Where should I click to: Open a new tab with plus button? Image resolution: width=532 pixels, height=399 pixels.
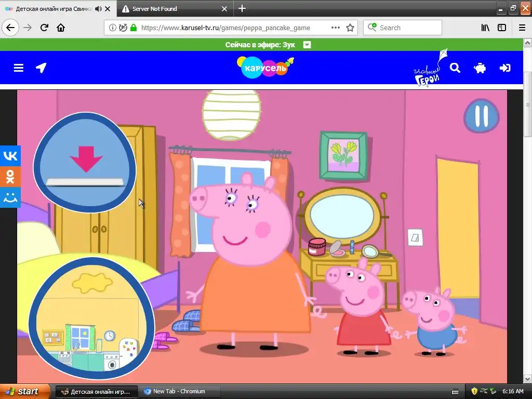(242, 8)
